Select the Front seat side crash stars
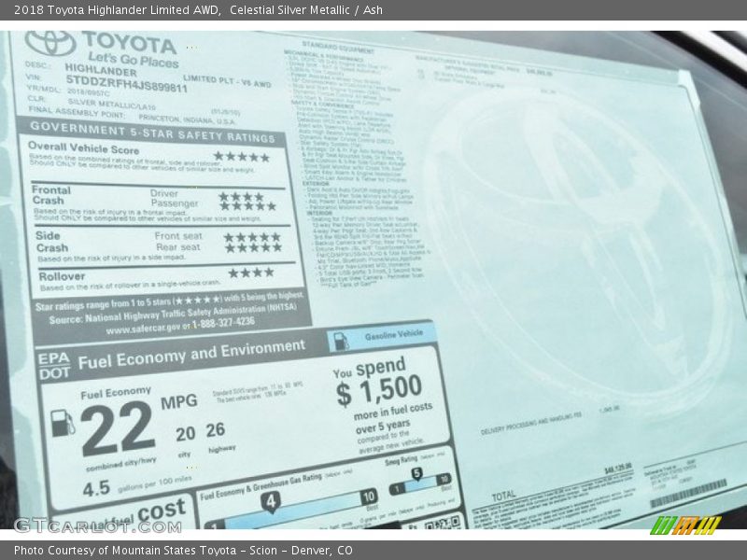747x560 pixels. pyautogui.click(x=252, y=237)
